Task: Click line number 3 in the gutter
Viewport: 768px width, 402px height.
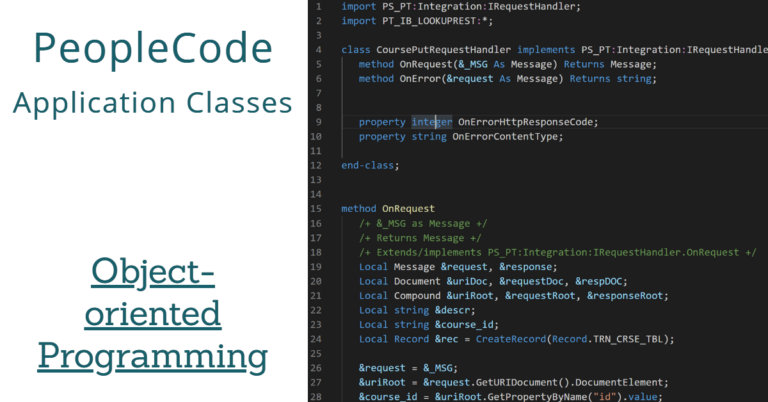Action: pos(319,36)
